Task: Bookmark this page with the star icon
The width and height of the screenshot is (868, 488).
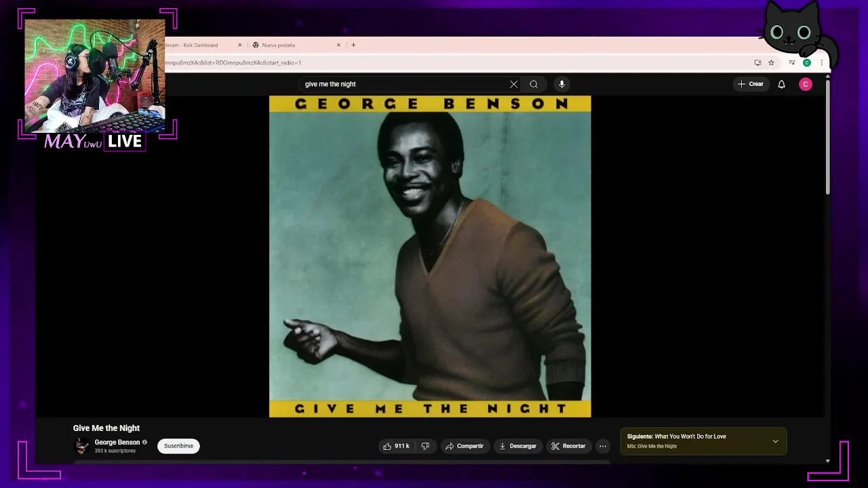Action: (x=771, y=62)
